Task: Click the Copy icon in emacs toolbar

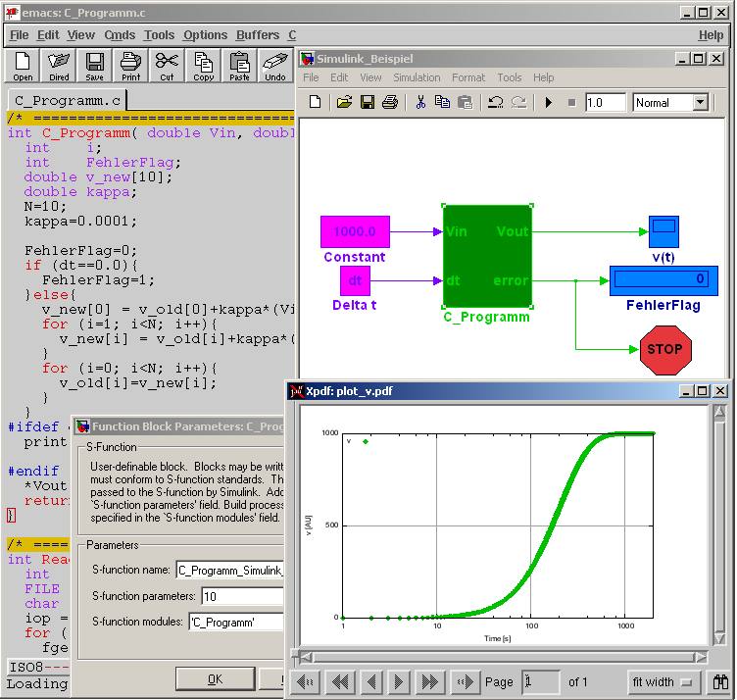Action: pos(203,66)
